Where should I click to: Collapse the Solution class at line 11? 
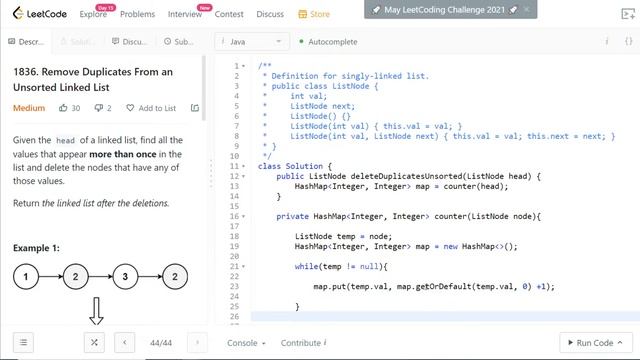[244, 166]
